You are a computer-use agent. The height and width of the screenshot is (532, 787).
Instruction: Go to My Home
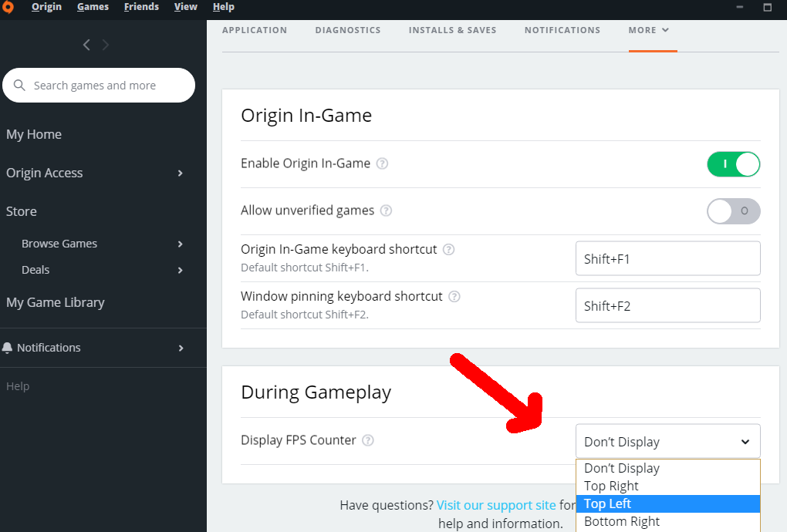point(34,134)
